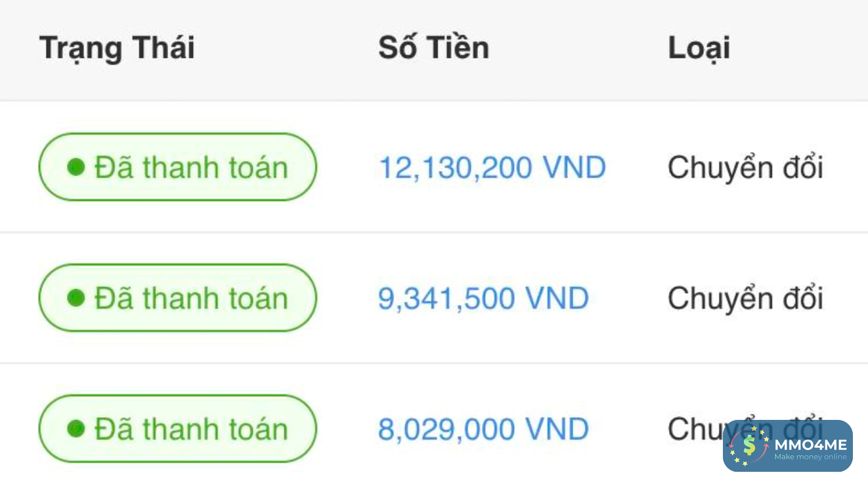Select 'Chuyển đổi' type in 9,341,500 VND row
Image resolution: width=868 pixels, height=481 pixels.
point(745,298)
